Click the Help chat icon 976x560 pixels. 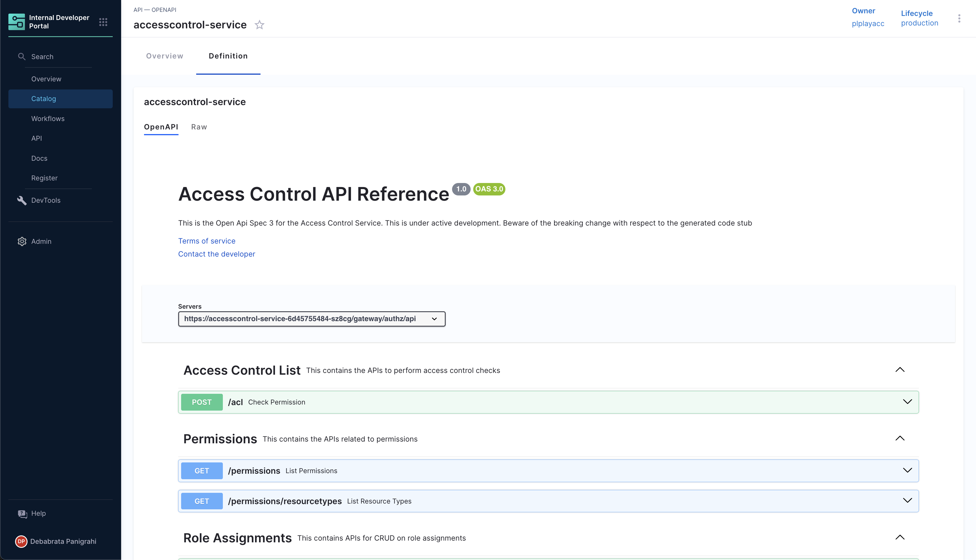pos(22,514)
